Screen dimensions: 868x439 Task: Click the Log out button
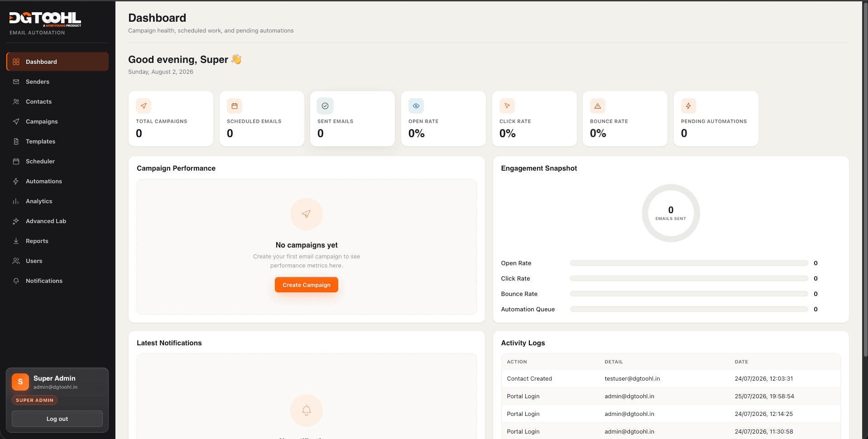(57, 419)
